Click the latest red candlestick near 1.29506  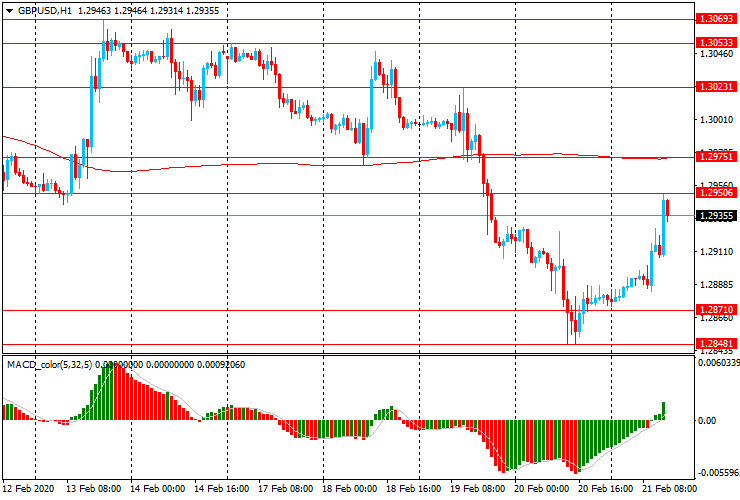point(667,210)
